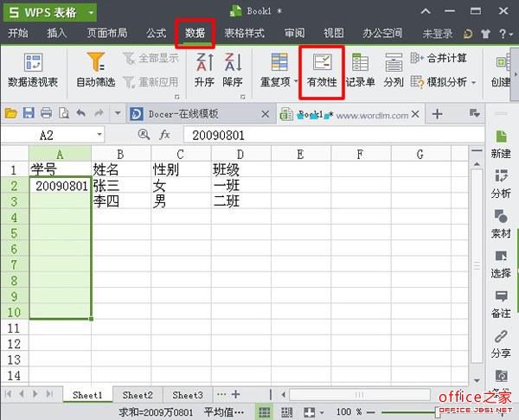The width and height of the screenshot is (519, 420).
Task: Open 备注 in the right sidebar
Action: 501,304
